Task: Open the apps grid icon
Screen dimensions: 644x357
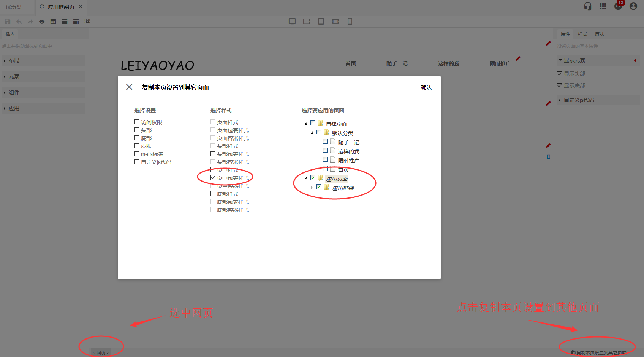Action: (x=603, y=6)
